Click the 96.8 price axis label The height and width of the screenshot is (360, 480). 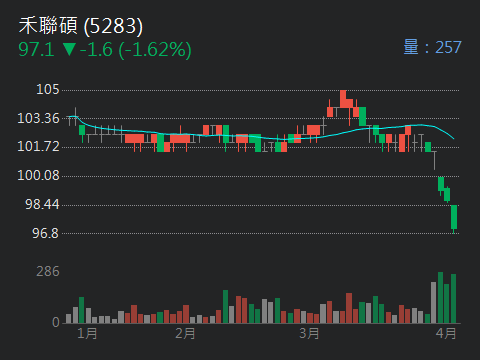45,233
